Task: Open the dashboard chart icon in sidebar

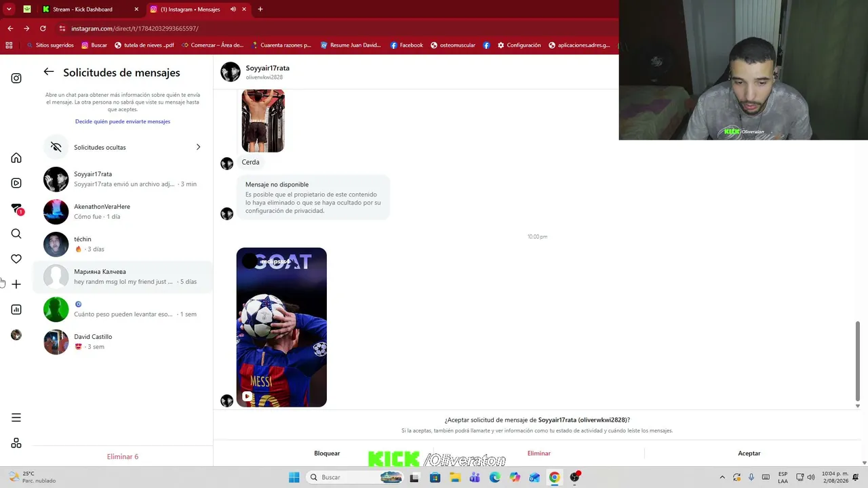Action: pos(16,310)
